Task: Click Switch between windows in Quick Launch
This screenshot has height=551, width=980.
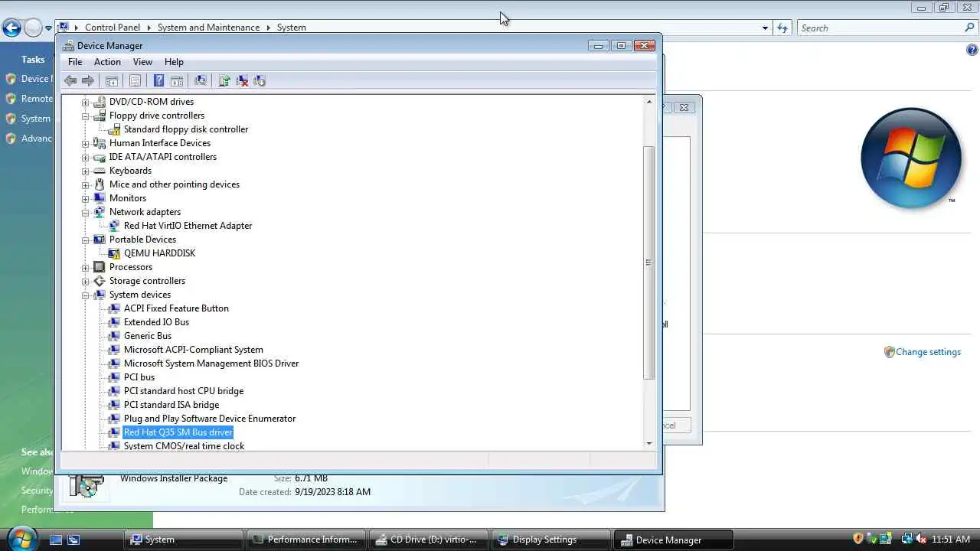Action: coord(73,540)
